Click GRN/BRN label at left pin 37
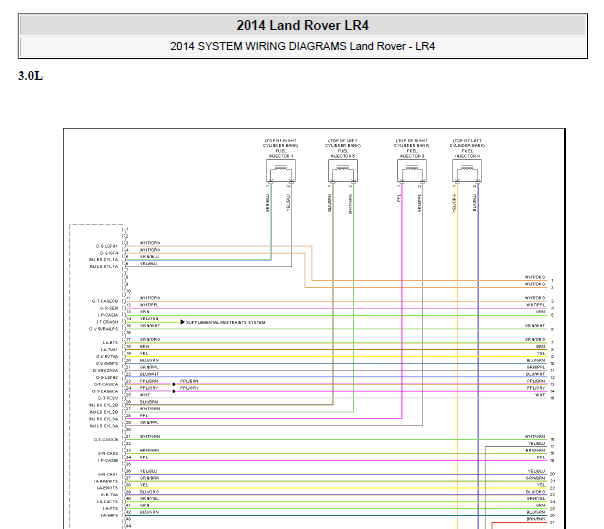This screenshot has height=529, width=604. [x=149, y=478]
